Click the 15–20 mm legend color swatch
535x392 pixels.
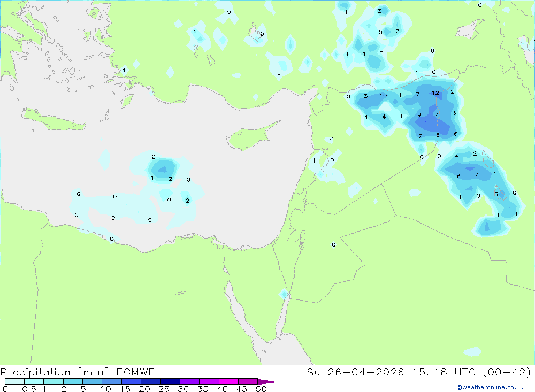pyautogui.click(x=132, y=381)
